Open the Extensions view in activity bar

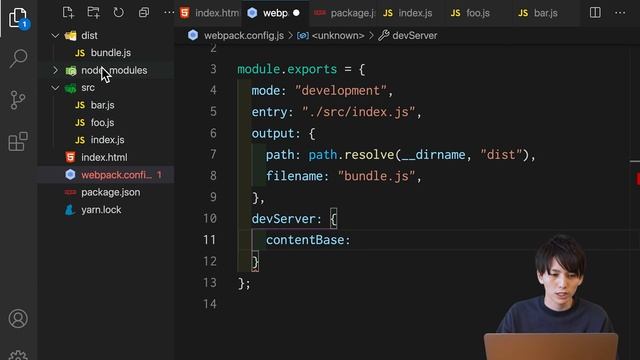coord(18,142)
